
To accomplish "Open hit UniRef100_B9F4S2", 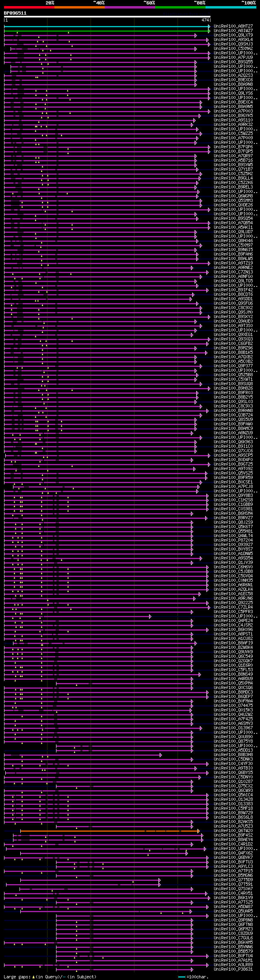I will pyautogui.click(x=233, y=836).
